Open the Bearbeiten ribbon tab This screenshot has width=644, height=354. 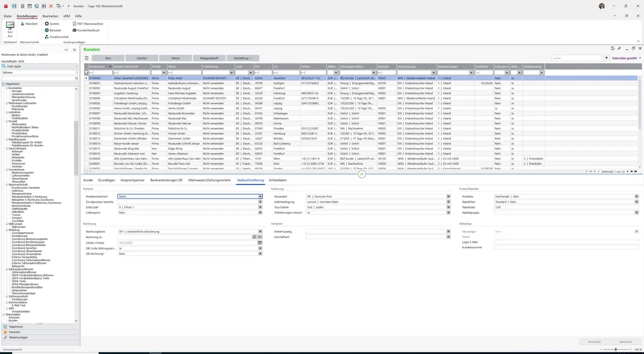click(50, 16)
